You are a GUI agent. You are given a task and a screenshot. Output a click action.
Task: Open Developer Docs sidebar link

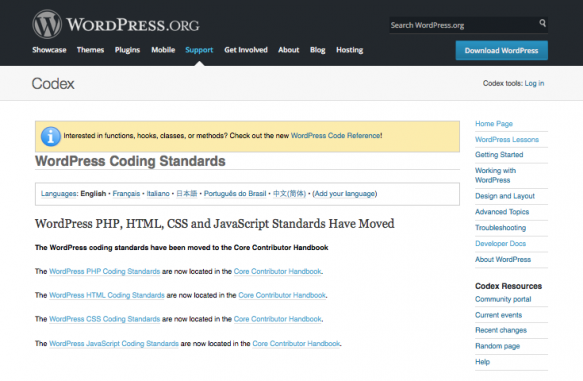tap(500, 243)
